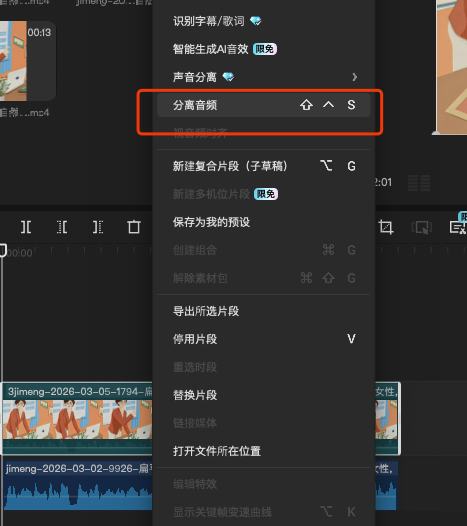This screenshot has width=467, height=526.
Task: Click the playhead marker at 00:00
Action: pos(3,251)
